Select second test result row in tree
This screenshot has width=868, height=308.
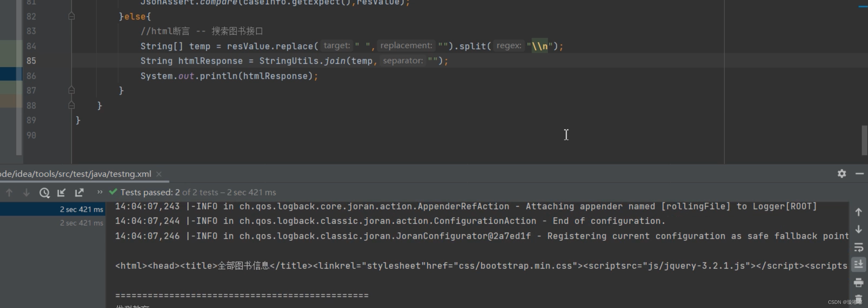coord(52,223)
